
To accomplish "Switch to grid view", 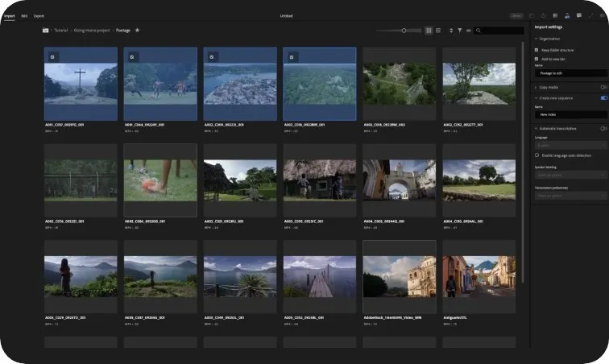I will coord(429,31).
